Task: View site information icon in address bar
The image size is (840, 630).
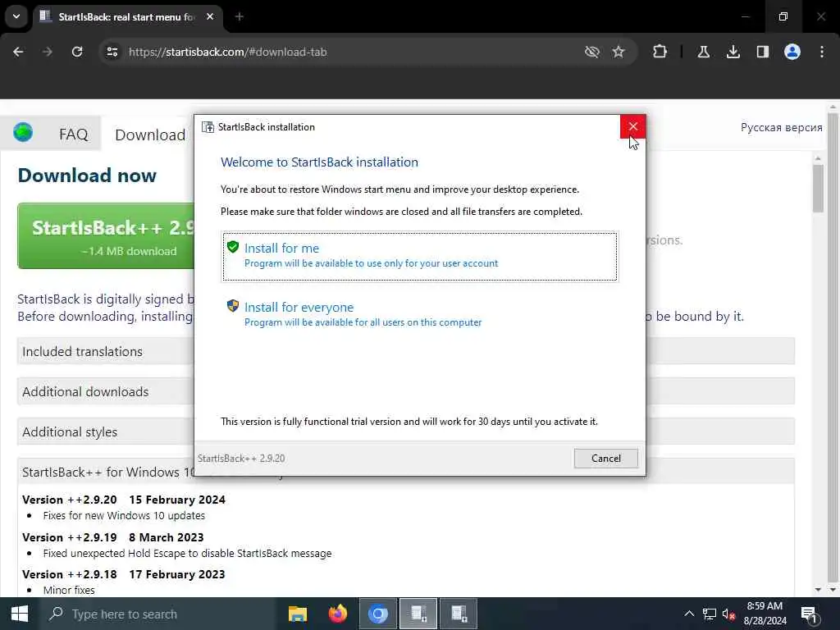Action: pyautogui.click(x=112, y=52)
